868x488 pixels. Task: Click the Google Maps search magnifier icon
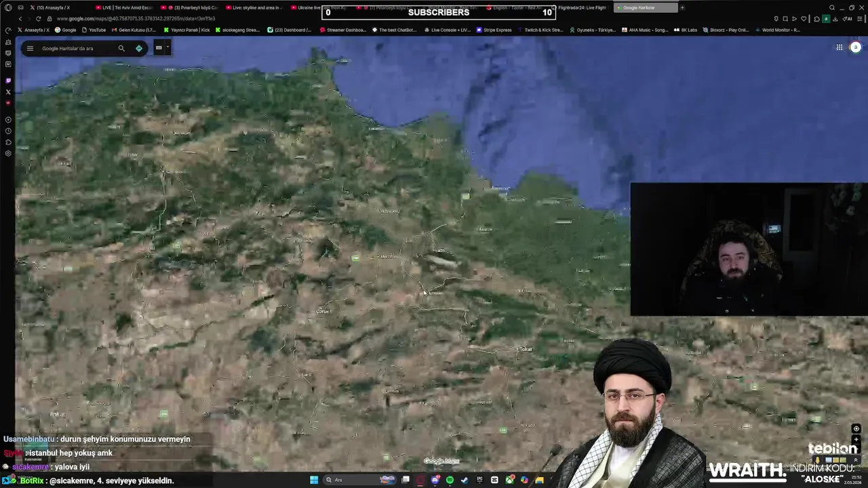click(x=121, y=48)
